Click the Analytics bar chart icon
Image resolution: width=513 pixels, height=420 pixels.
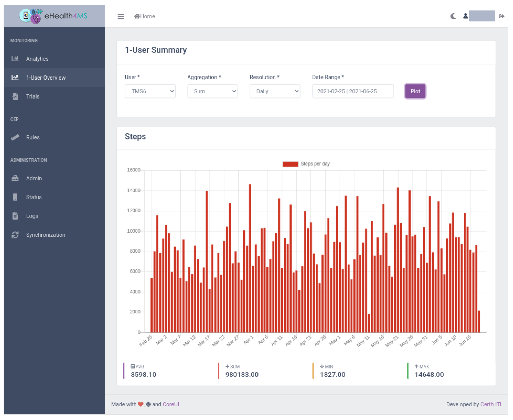[15, 58]
